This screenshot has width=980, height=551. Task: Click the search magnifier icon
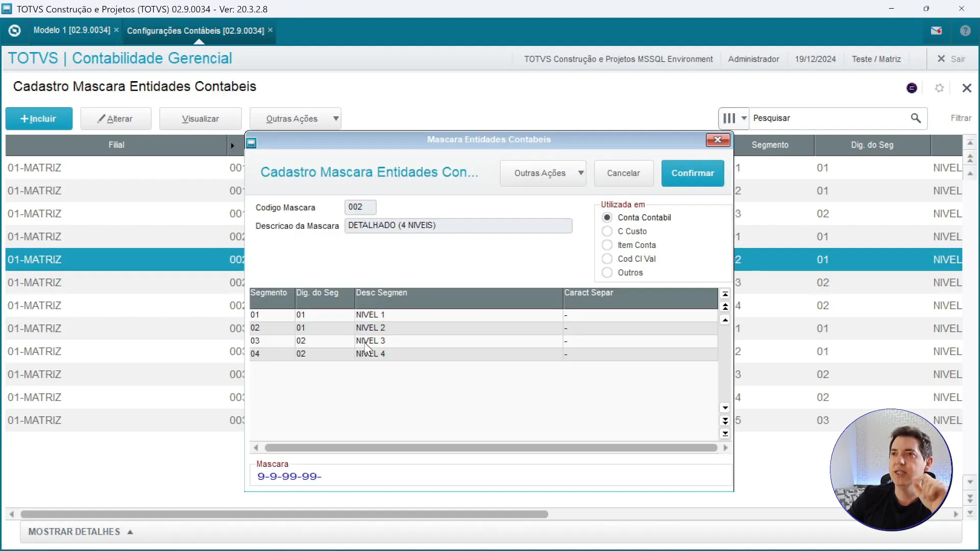tap(916, 118)
